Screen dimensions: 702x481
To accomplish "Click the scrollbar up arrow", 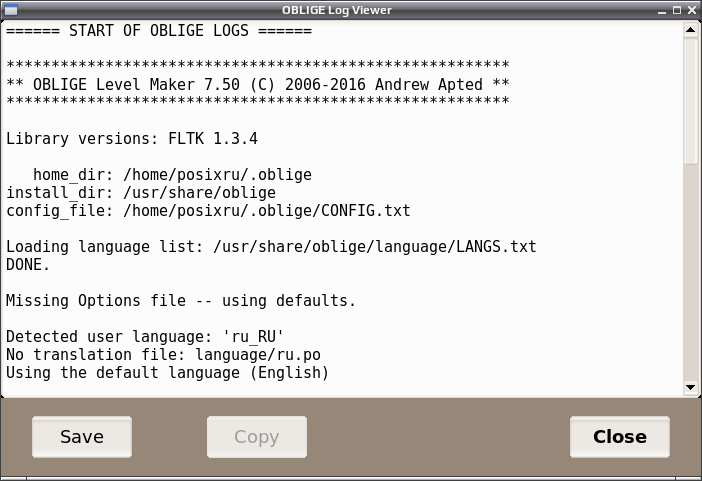I will [x=690, y=30].
